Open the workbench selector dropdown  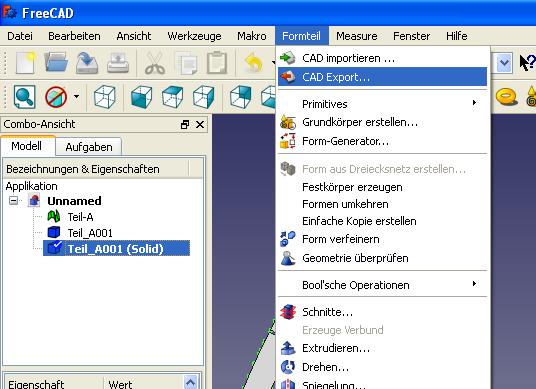[504, 63]
